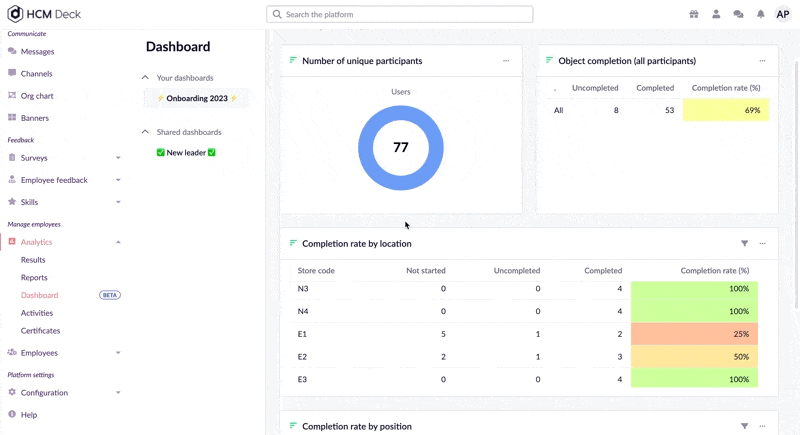The width and height of the screenshot is (800, 435).
Task: Click the Skills star icon
Action: [x=12, y=201]
